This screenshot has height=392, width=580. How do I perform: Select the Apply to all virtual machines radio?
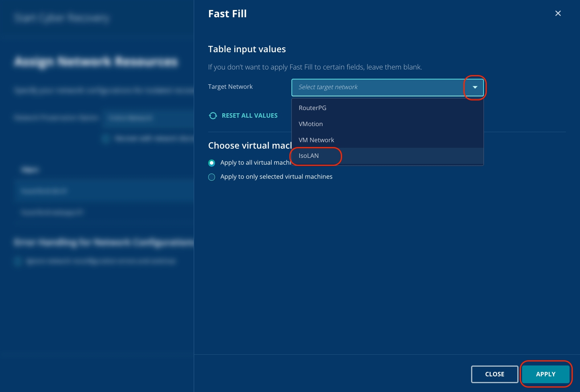(212, 163)
